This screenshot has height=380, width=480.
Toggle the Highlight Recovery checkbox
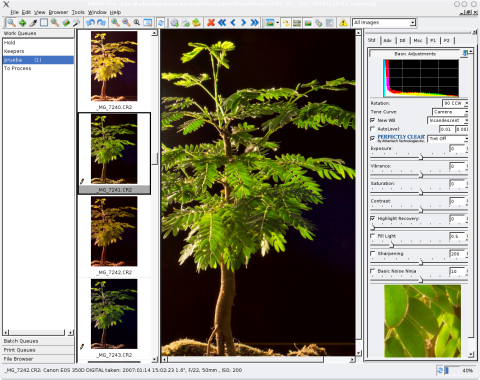pyautogui.click(x=373, y=219)
